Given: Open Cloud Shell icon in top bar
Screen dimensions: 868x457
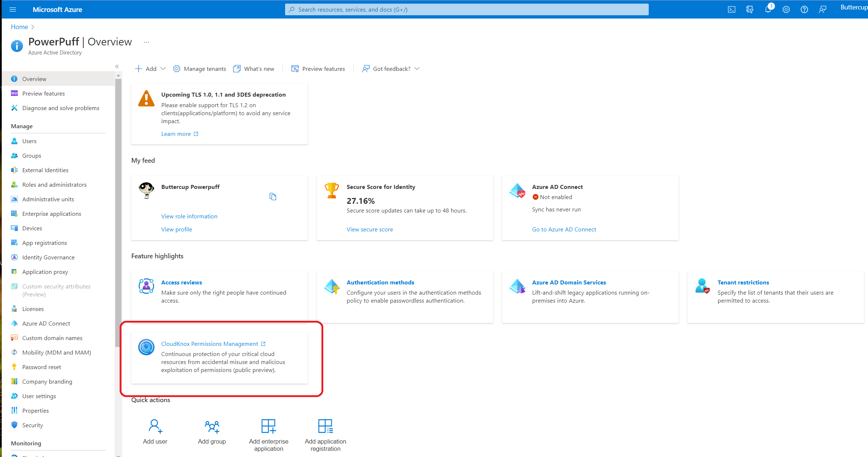Looking at the screenshot, I should coord(731,9).
